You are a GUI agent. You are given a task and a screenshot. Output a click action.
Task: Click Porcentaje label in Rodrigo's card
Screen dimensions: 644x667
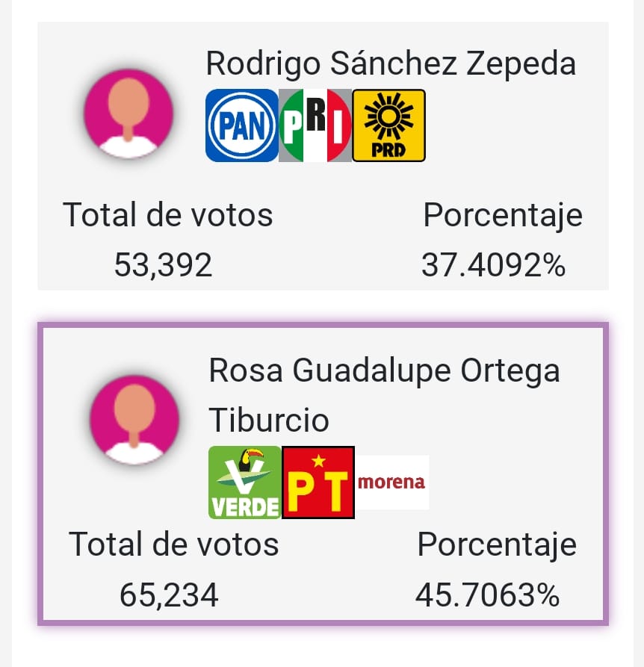(503, 216)
